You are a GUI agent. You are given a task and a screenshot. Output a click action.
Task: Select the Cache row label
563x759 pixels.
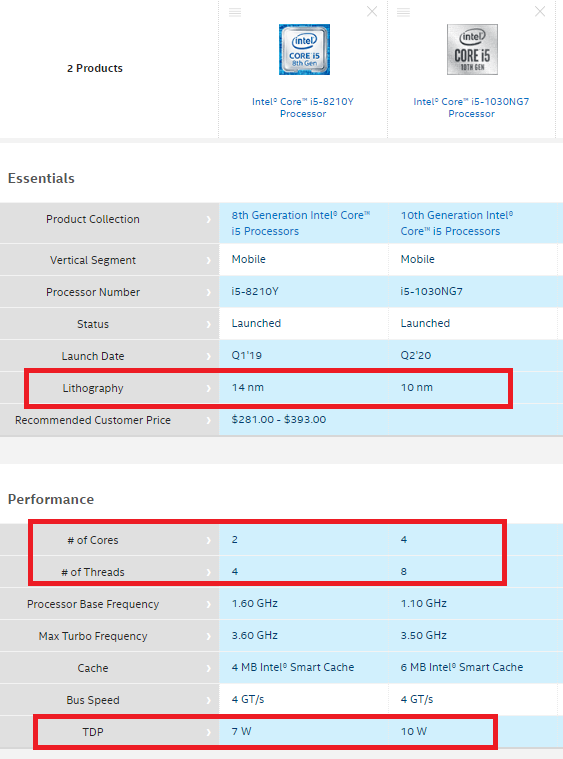93,668
